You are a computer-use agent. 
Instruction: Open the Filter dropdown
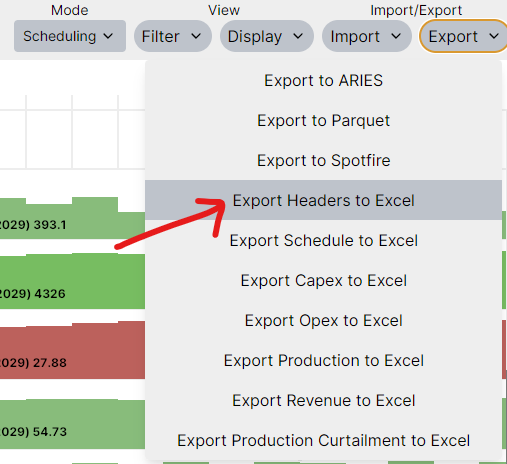point(173,36)
